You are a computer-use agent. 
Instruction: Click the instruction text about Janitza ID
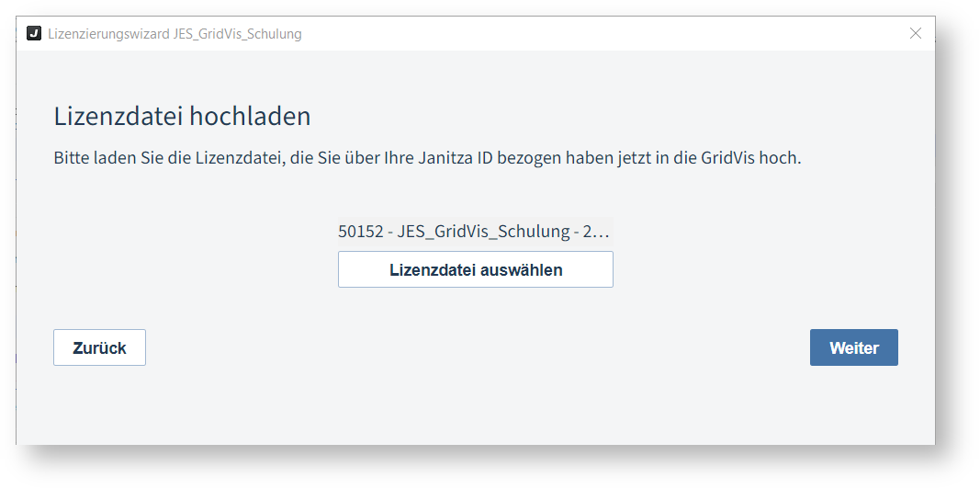point(427,158)
